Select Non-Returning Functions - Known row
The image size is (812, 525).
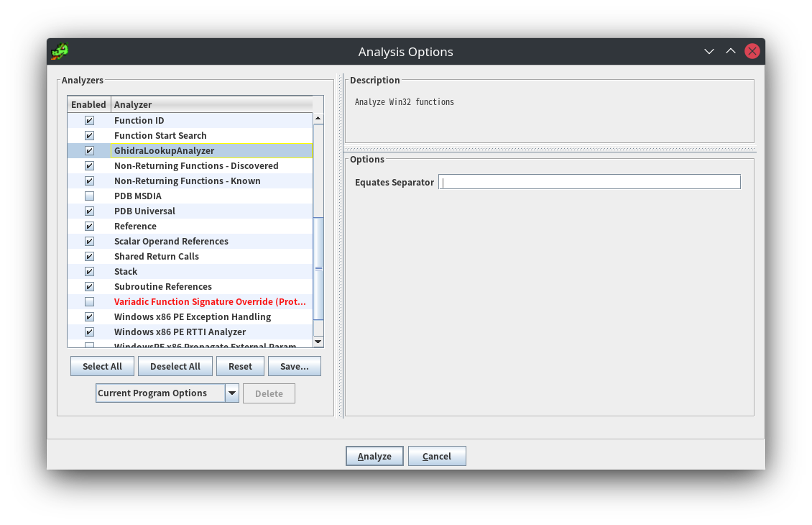(190, 181)
